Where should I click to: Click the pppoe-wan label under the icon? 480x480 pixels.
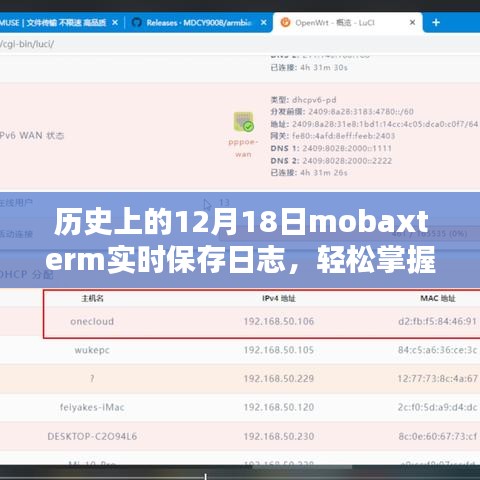click(x=243, y=148)
